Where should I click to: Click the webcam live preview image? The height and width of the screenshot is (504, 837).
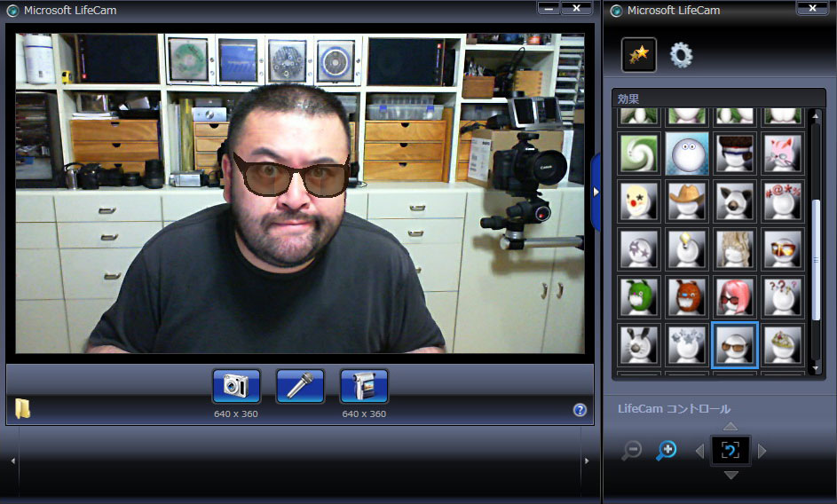300,193
